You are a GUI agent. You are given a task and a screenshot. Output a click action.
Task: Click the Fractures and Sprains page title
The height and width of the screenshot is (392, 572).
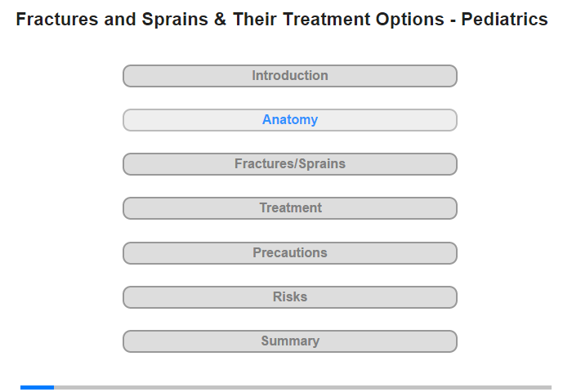(282, 20)
